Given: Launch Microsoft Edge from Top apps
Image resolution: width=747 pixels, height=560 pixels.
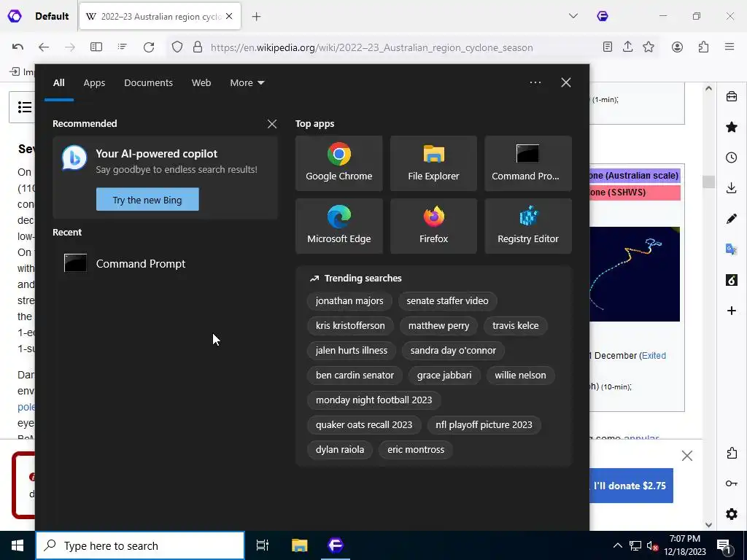Looking at the screenshot, I should [x=338, y=226].
